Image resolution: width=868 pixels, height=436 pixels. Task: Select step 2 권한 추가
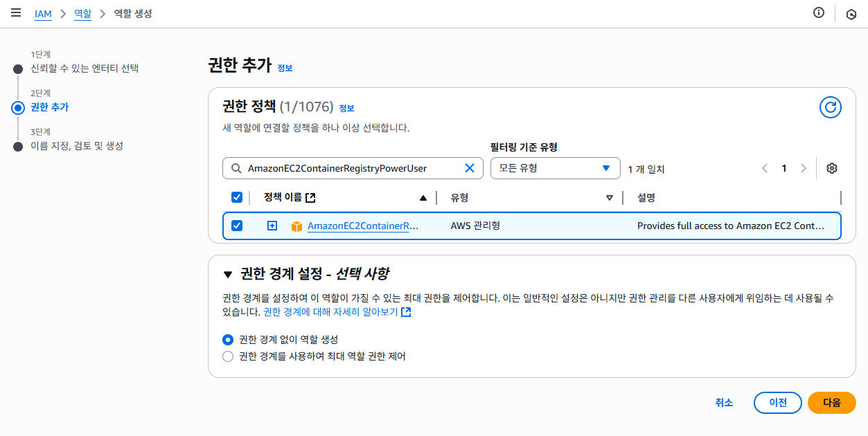[50, 107]
